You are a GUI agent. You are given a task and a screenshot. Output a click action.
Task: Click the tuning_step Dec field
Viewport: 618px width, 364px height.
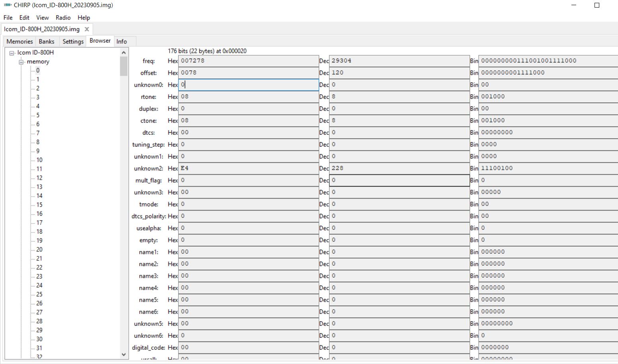[399, 145]
